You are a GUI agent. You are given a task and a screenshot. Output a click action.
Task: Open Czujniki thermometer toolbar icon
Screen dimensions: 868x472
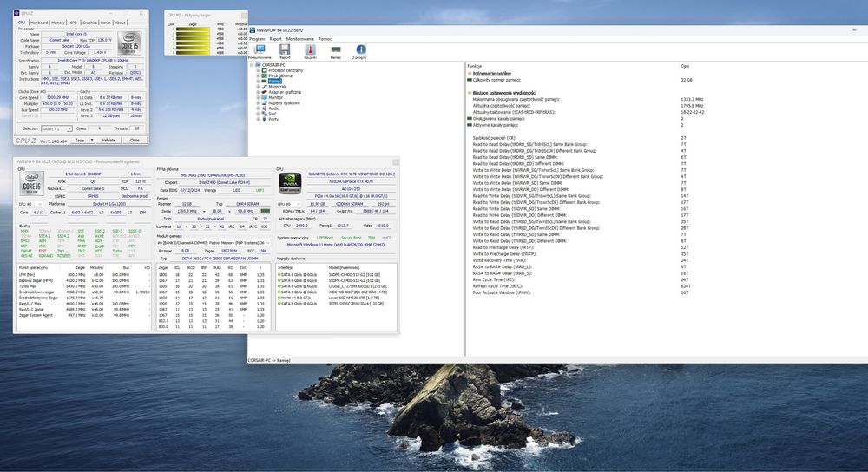pos(310,49)
